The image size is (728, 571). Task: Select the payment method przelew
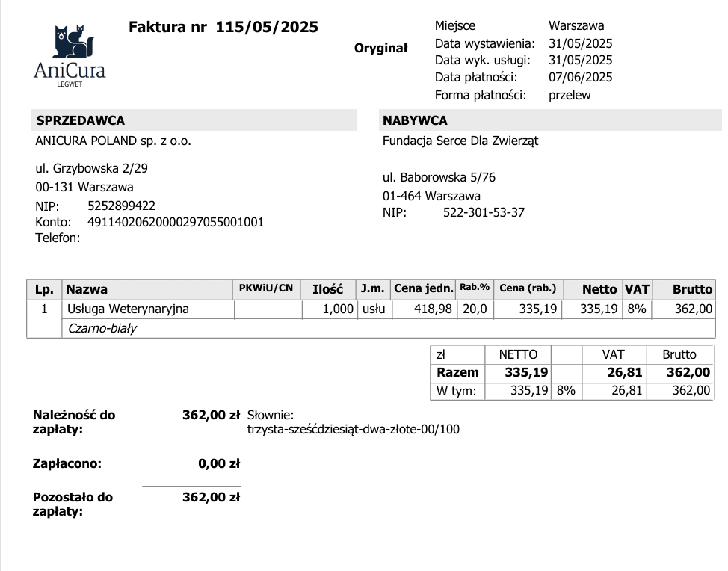pyautogui.click(x=570, y=95)
